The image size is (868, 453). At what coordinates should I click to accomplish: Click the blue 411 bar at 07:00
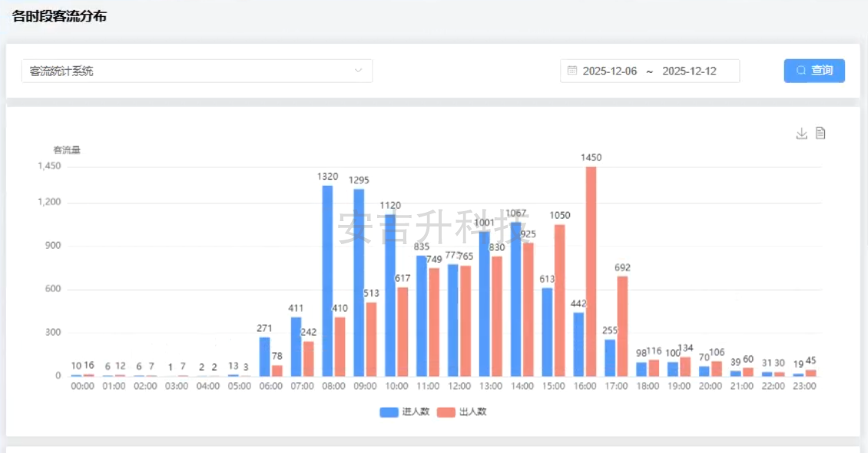tap(297, 346)
